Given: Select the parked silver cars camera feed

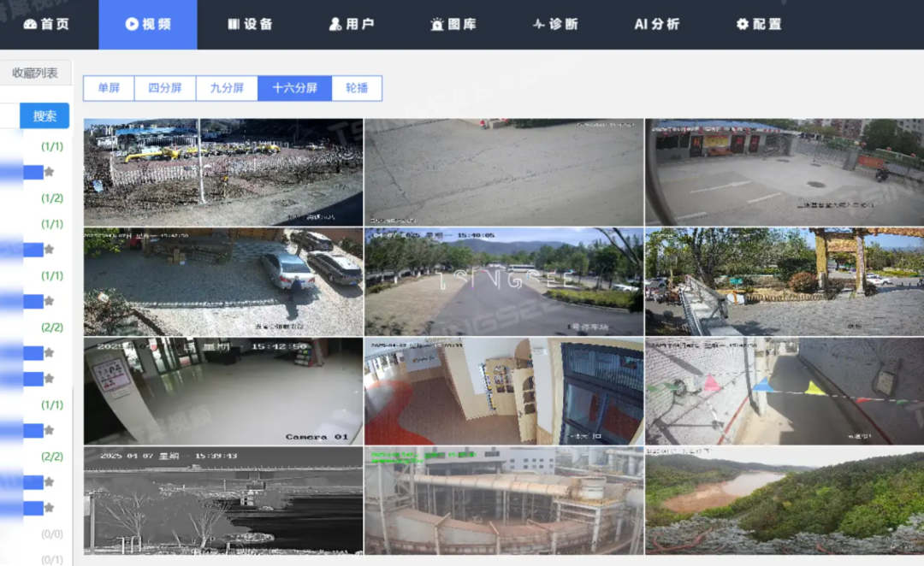Looking at the screenshot, I should point(223,282).
